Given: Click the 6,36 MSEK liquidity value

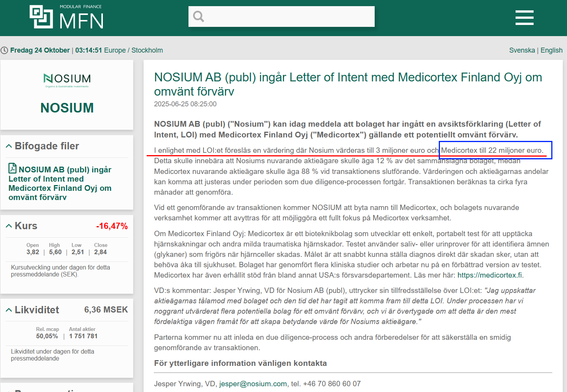Looking at the screenshot, I should coord(106,310).
